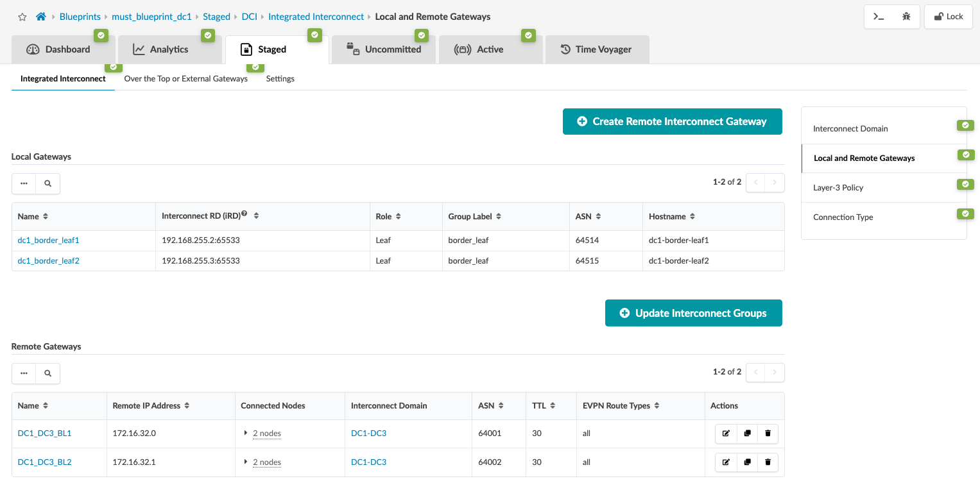Edit the DC1_DC3_BL1 remote gateway
Screen dimensions: 980x481
click(x=726, y=434)
